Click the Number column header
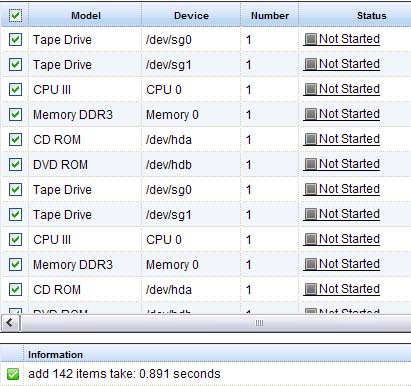The image size is (411, 386). pyautogui.click(x=270, y=15)
